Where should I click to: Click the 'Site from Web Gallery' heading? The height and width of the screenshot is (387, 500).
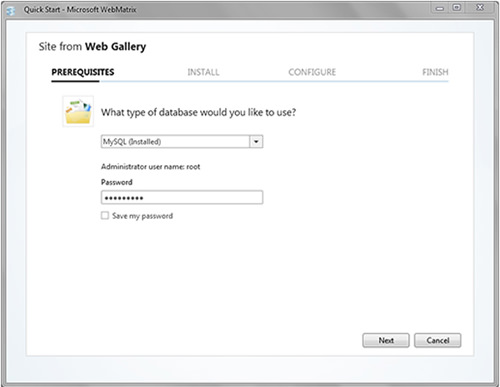[92, 47]
